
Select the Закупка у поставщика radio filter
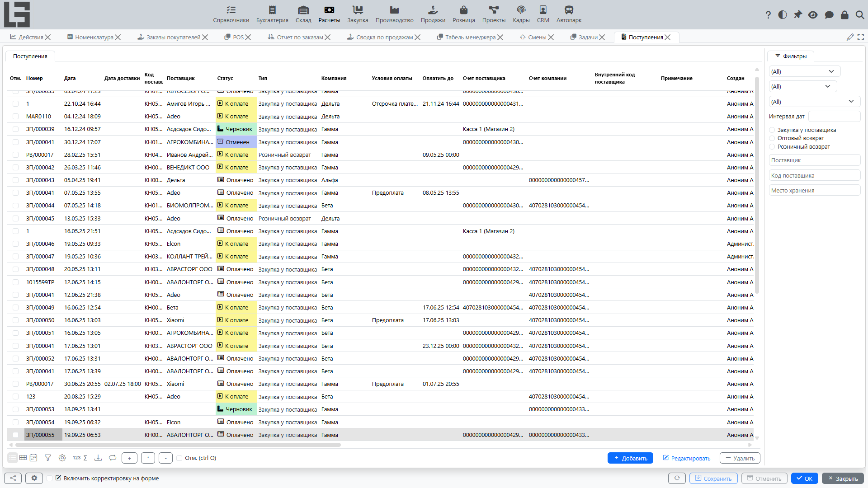(x=772, y=130)
